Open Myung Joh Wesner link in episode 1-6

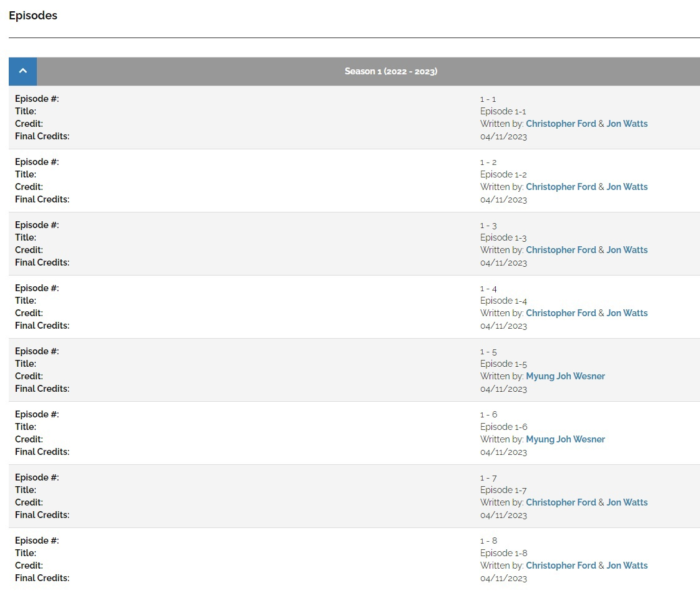pos(565,439)
